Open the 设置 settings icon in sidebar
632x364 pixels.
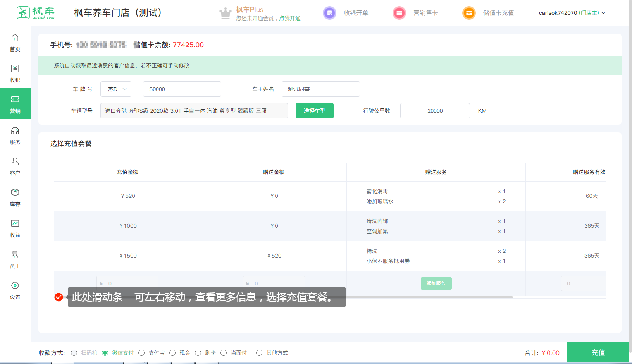(15, 286)
